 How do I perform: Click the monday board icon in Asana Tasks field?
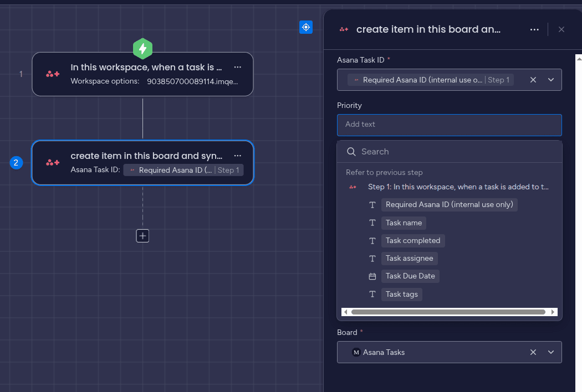pos(355,352)
